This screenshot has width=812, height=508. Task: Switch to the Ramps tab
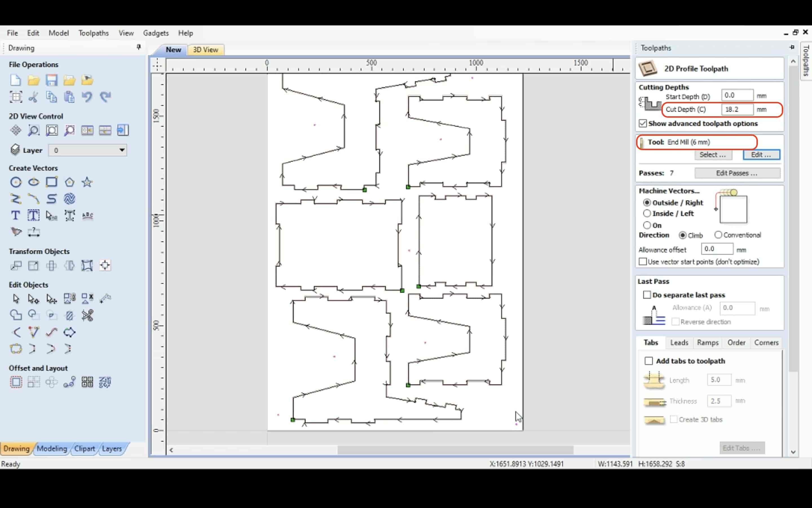click(708, 342)
